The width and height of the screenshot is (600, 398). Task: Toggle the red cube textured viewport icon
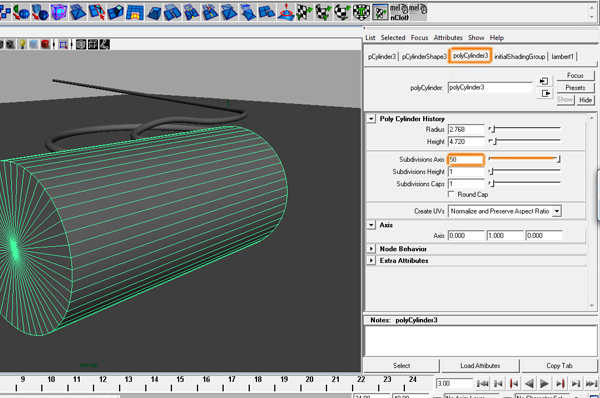45,44
